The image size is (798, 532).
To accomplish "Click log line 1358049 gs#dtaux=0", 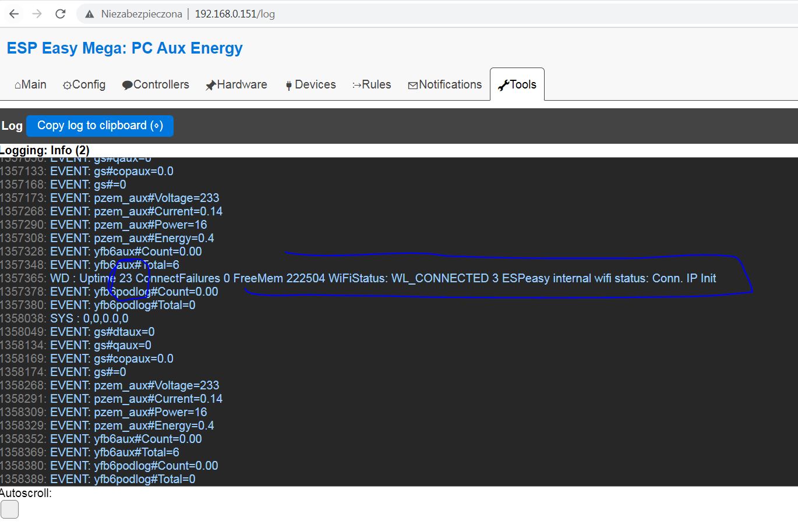I will [77, 332].
